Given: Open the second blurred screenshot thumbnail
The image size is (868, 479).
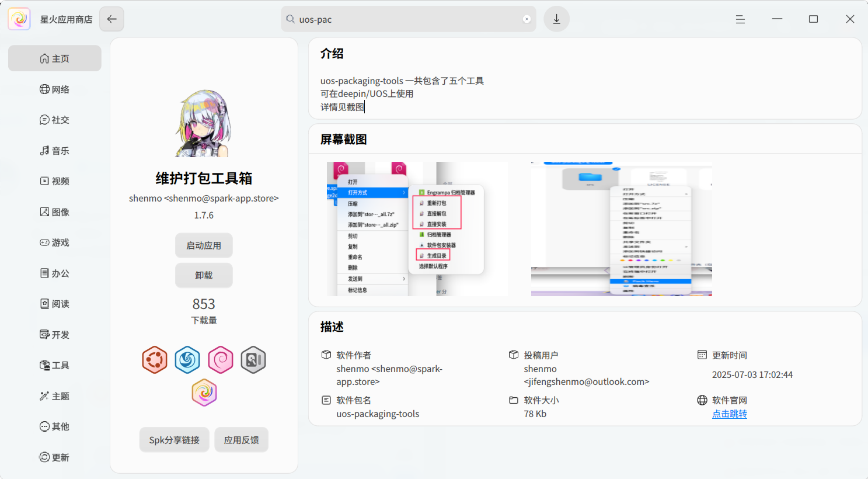Looking at the screenshot, I should click(x=622, y=229).
